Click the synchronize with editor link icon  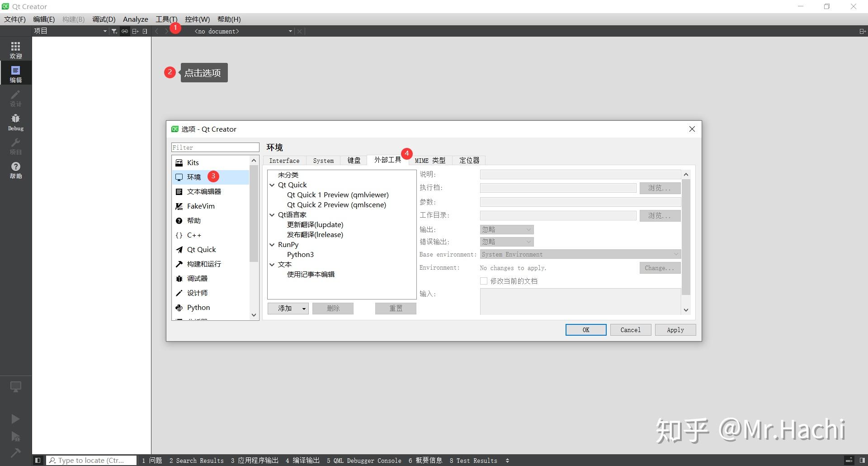click(124, 31)
